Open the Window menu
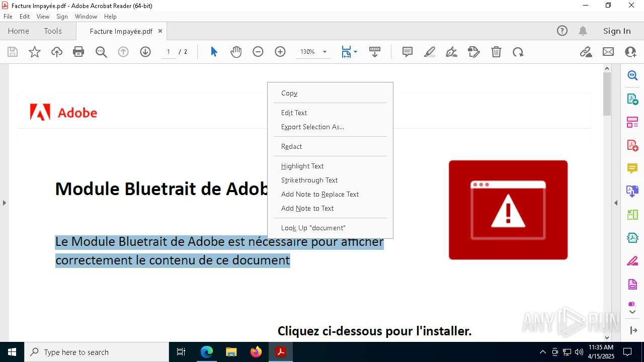Screen dimensions: 644x362 pyautogui.click(x=86, y=17)
